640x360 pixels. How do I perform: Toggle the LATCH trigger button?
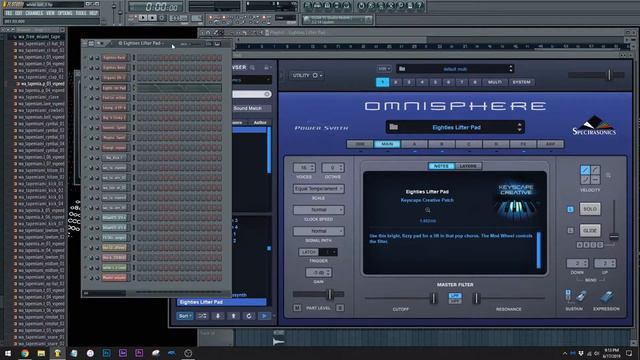tap(309, 252)
